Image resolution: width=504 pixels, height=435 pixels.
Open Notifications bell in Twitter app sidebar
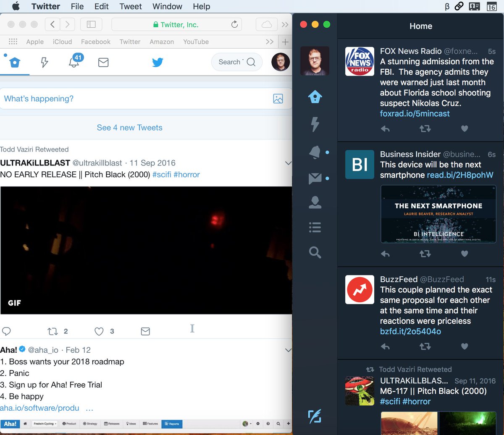pos(315,152)
